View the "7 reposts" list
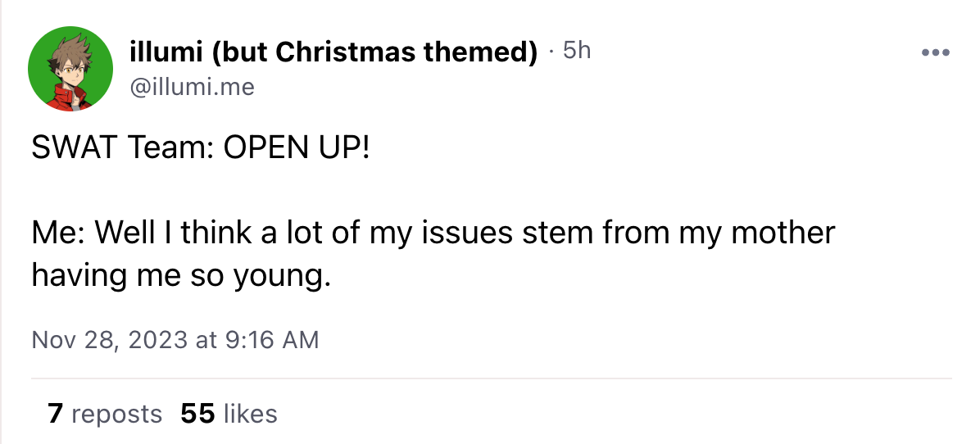 105,415
